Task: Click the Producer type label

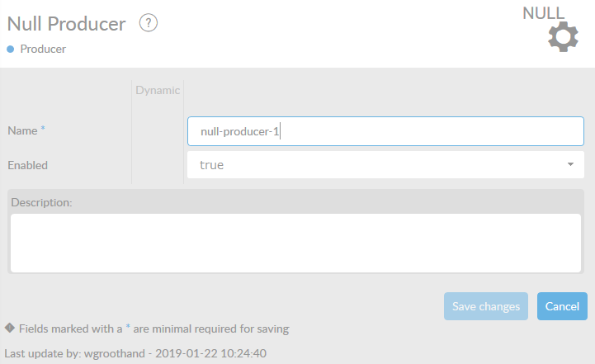Action: (43, 49)
